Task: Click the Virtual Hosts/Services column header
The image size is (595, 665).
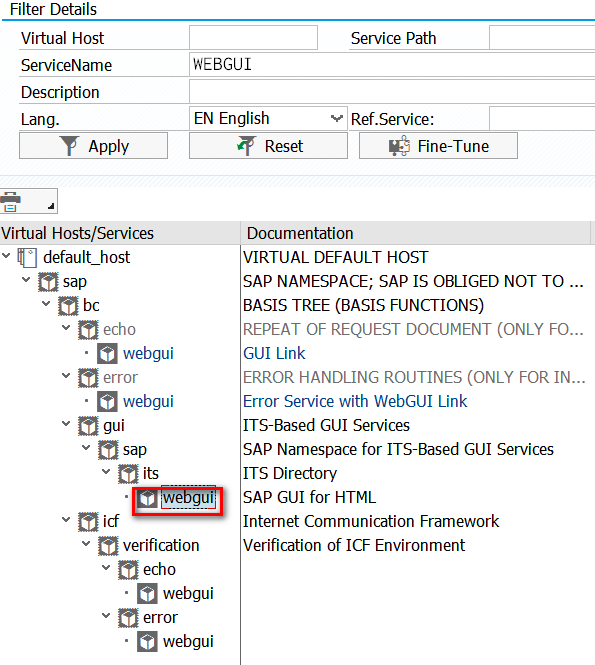Action: 120,233
